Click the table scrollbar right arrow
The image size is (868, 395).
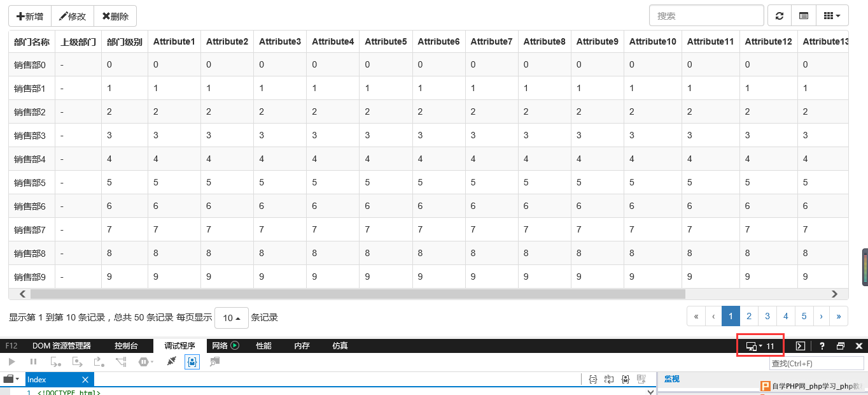[834, 294]
